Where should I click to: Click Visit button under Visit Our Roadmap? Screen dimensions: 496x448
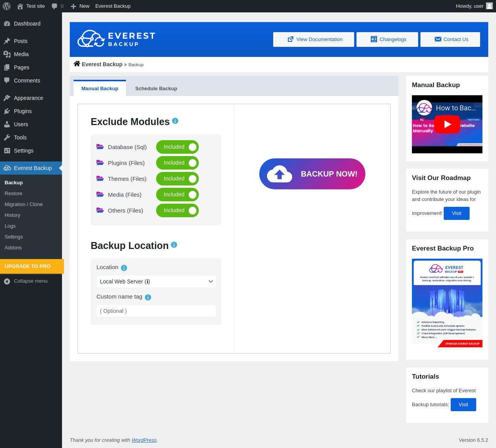456,213
